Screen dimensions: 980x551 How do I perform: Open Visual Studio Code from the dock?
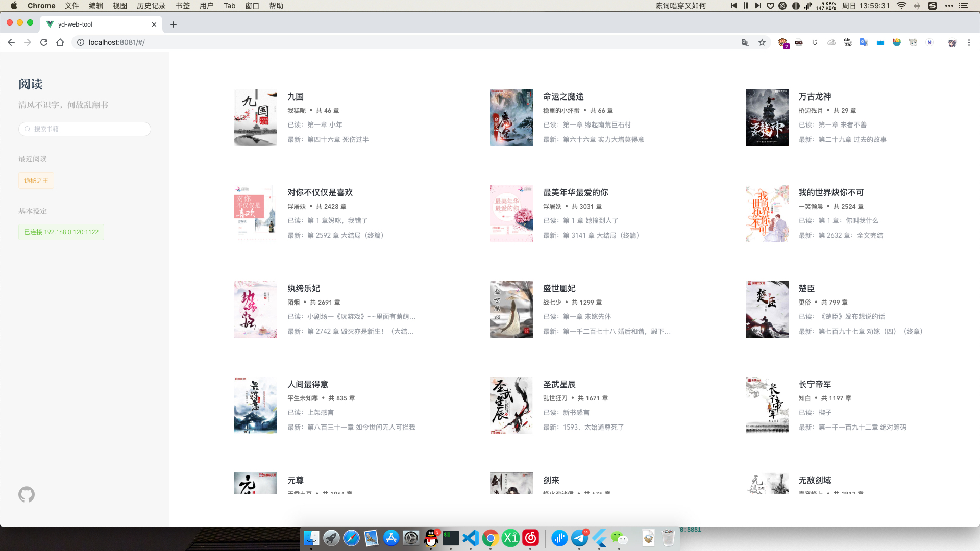[x=471, y=538]
